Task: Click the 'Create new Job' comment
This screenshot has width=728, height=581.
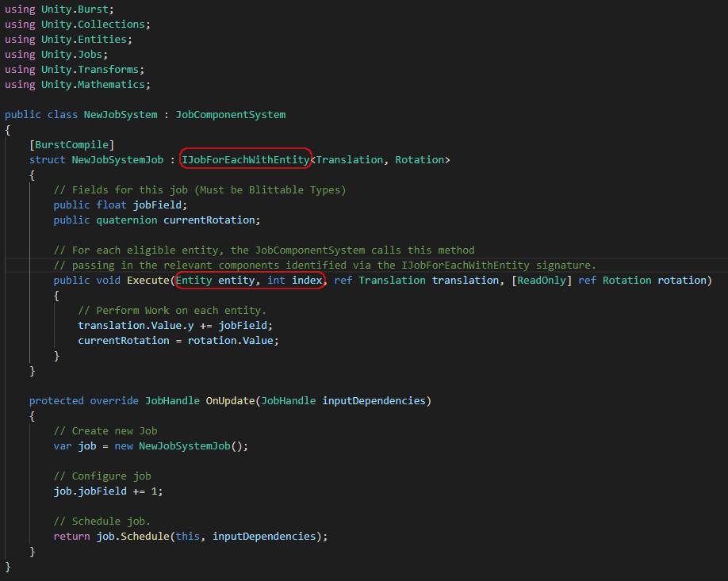Action: (x=105, y=431)
